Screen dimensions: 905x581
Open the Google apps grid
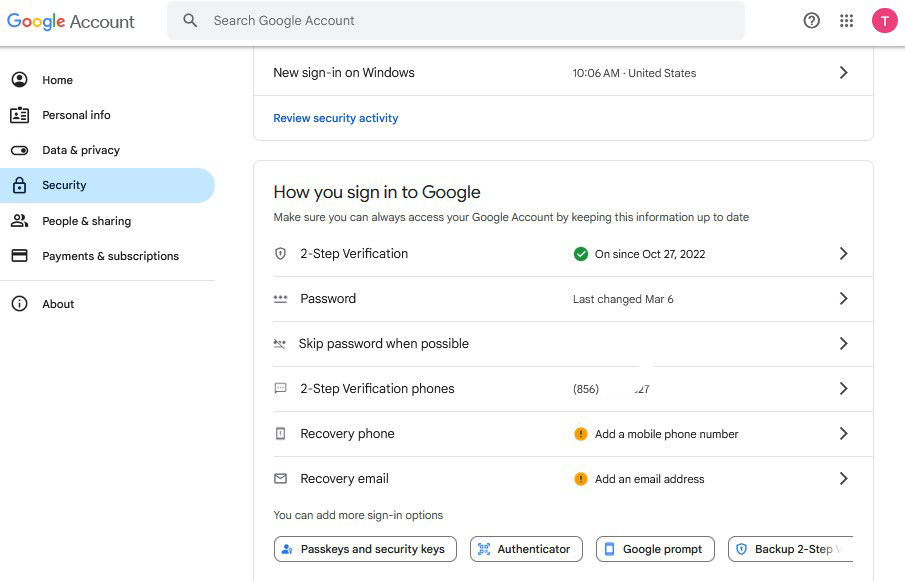847,21
